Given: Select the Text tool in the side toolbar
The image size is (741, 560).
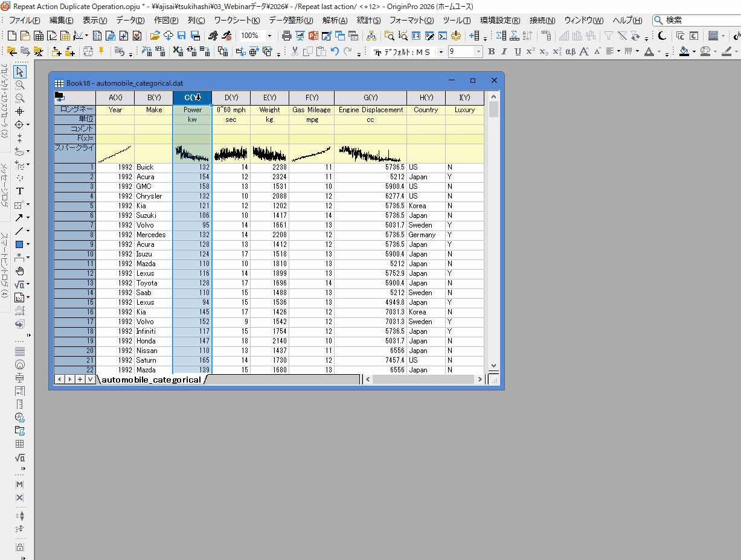Looking at the screenshot, I should (x=19, y=191).
